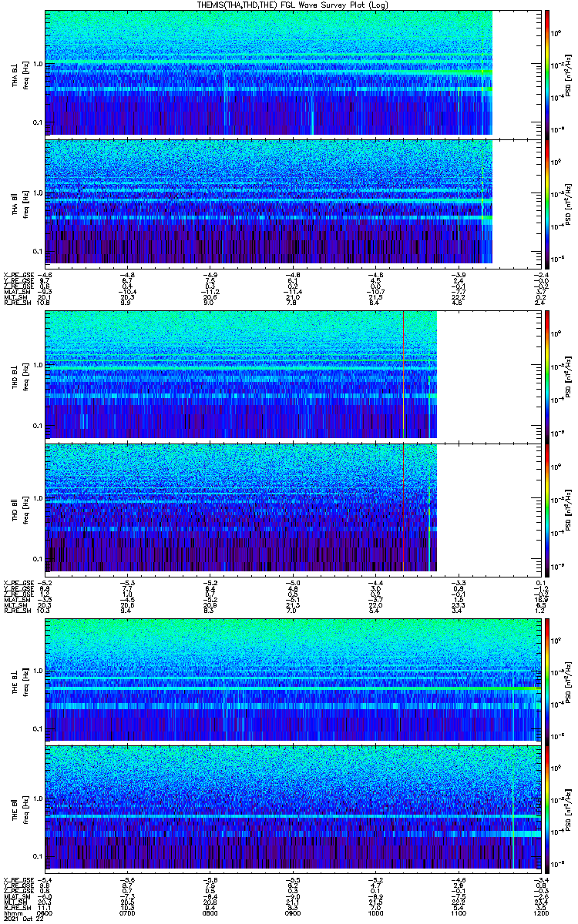Click the 'hhmm' row label at the bottom

click(12, 912)
